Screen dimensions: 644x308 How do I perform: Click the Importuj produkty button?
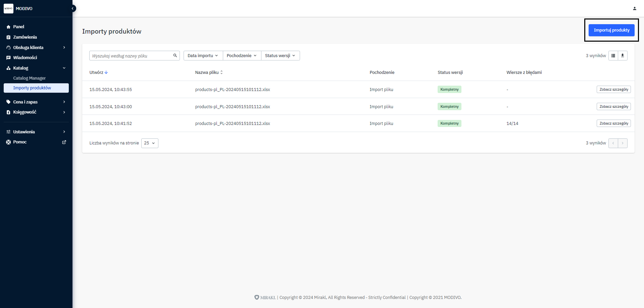[611, 30]
